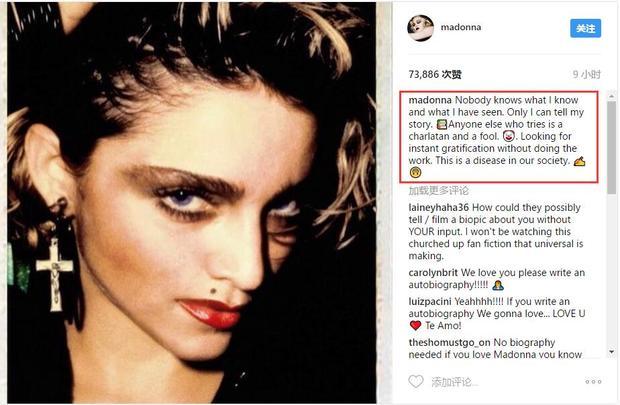
Task: Open theshomustgo_on commenter profile
Action: [x=449, y=342]
